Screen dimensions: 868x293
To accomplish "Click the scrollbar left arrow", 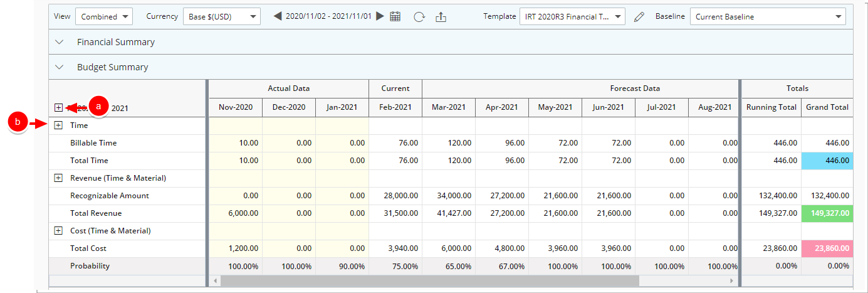I will click(215, 280).
